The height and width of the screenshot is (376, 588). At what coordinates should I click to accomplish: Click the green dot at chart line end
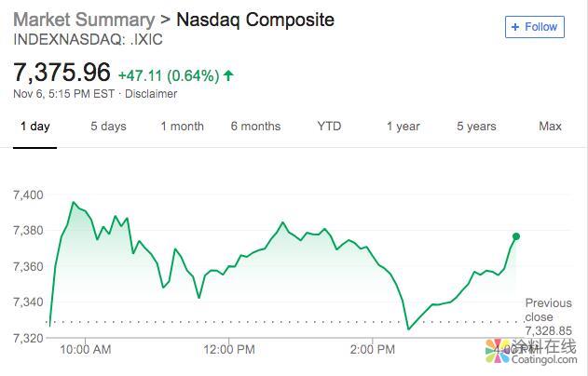pos(516,236)
